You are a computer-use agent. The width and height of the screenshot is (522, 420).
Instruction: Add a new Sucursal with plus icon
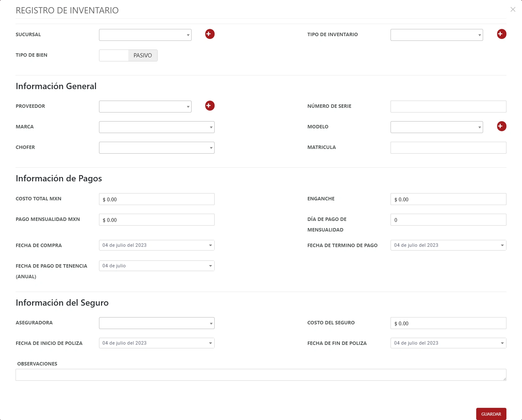[x=210, y=34]
